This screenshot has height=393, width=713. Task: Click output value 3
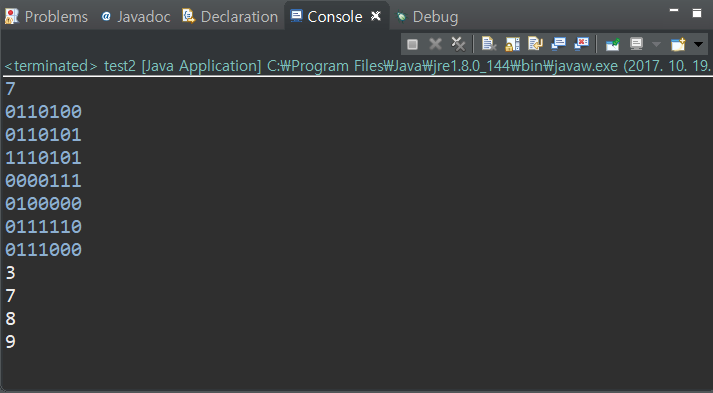click(x=10, y=273)
